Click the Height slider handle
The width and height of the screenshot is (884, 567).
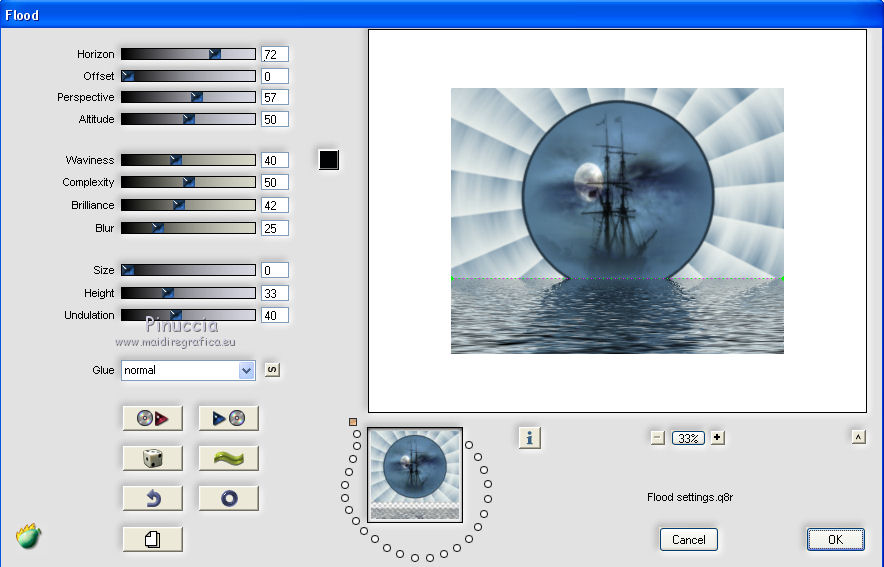167,293
